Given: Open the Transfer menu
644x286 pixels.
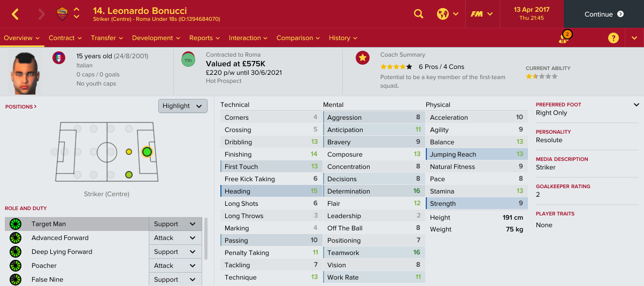Looking at the screenshot, I should 107,38.
